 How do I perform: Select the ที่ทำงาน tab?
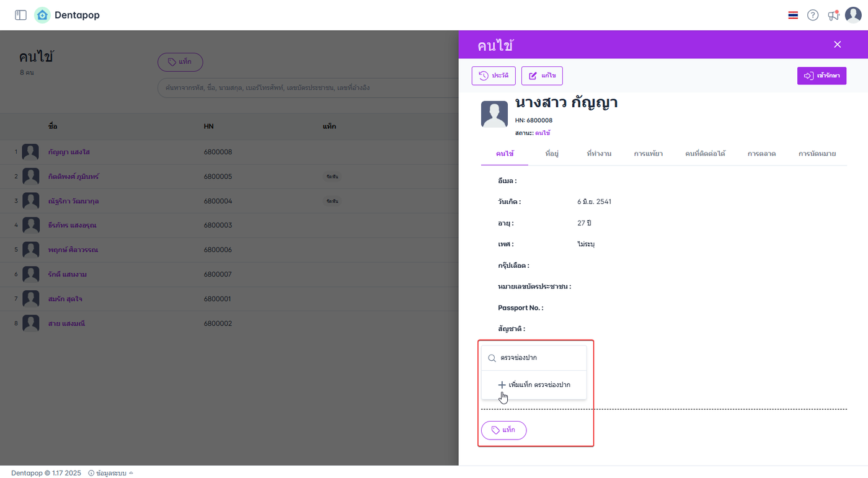pyautogui.click(x=599, y=154)
